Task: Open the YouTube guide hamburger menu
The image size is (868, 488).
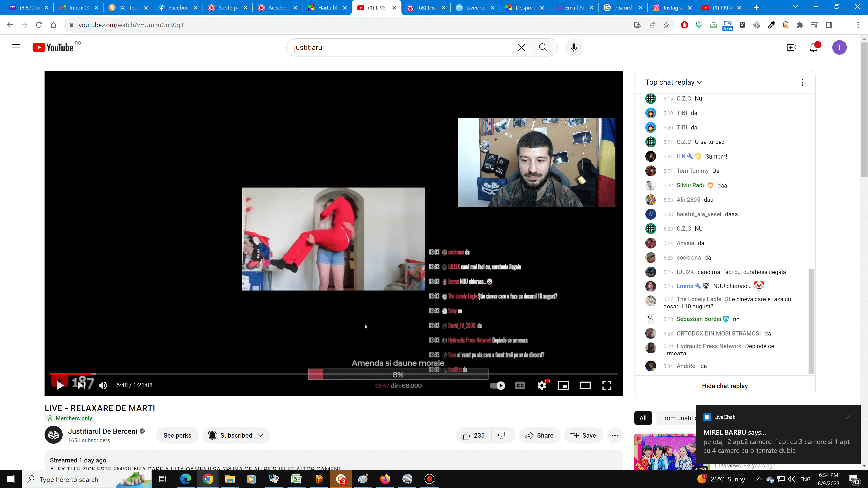Action: tap(16, 47)
